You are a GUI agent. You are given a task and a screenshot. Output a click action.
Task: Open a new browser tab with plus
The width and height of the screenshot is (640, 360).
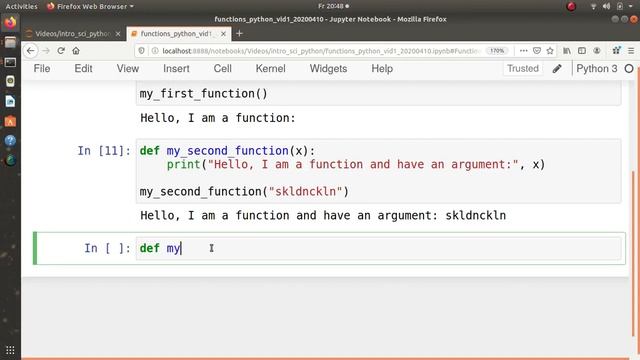coord(240,33)
